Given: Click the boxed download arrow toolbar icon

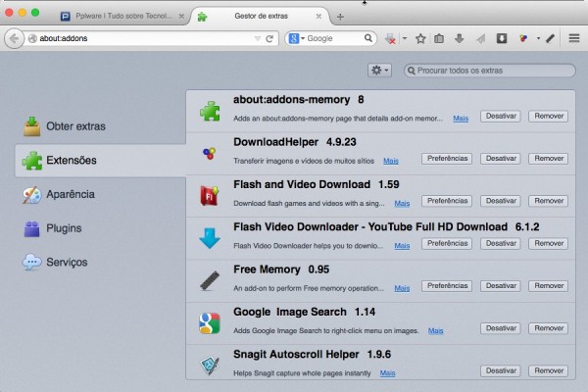Looking at the screenshot, I should tap(502, 38).
